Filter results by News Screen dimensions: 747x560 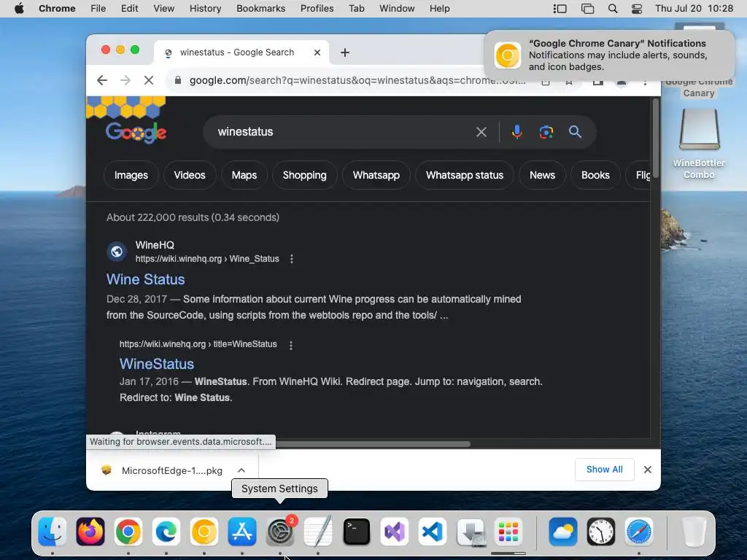542,175
